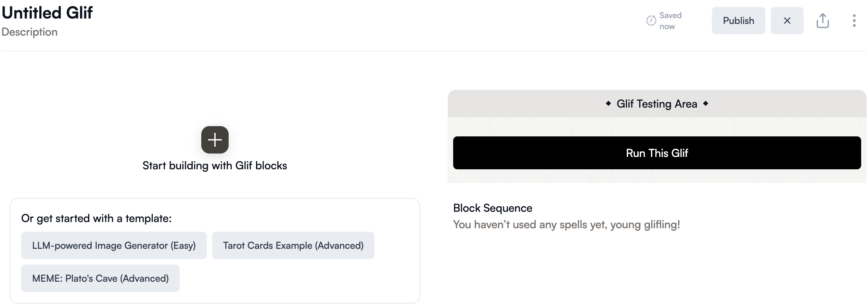Click the Untitled Glif title to edit
The height and width of the screenshot is (305, 868).
tap(47, 13)
